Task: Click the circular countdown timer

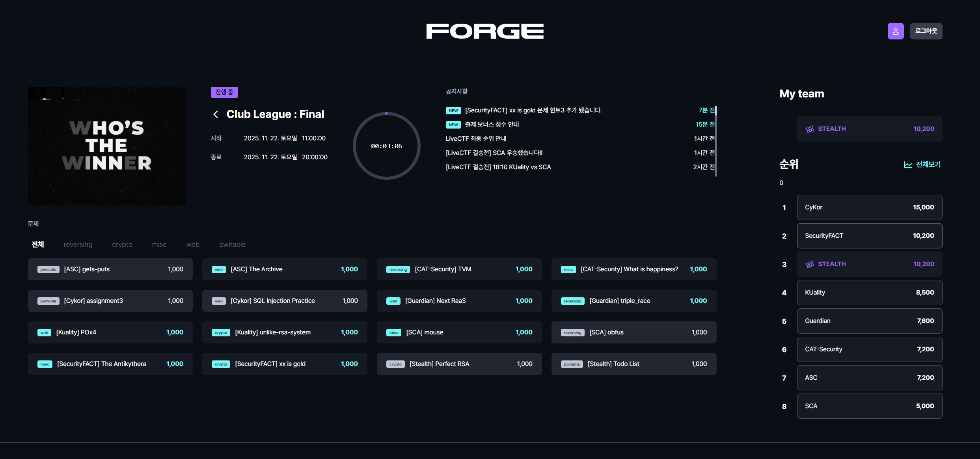Action: point(386,146)
